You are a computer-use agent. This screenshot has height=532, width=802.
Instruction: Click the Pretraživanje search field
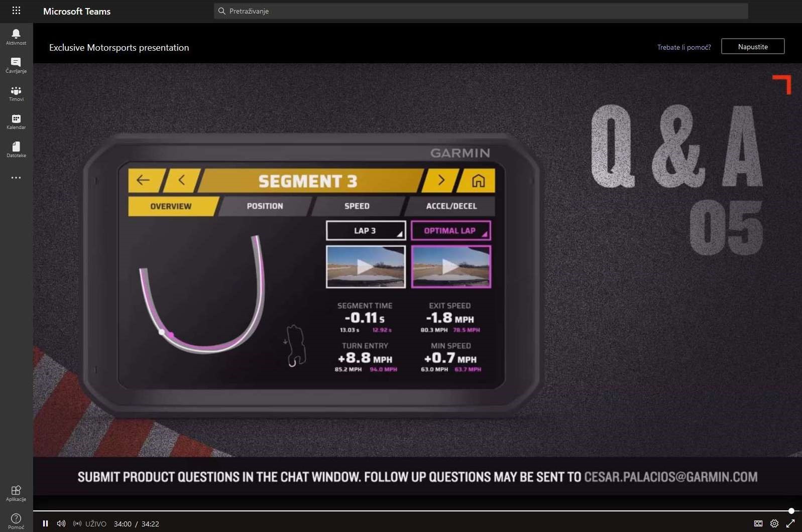click(481, 11)
